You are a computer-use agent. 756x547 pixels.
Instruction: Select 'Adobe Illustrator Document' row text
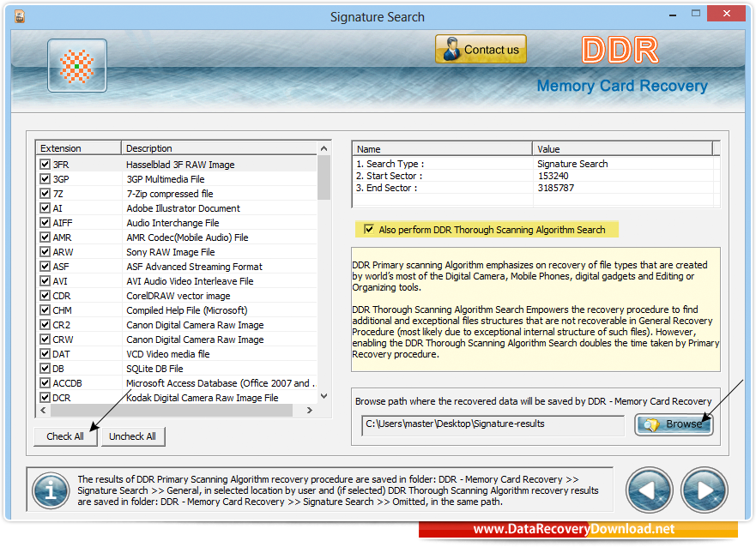click(x=184, y=208)
